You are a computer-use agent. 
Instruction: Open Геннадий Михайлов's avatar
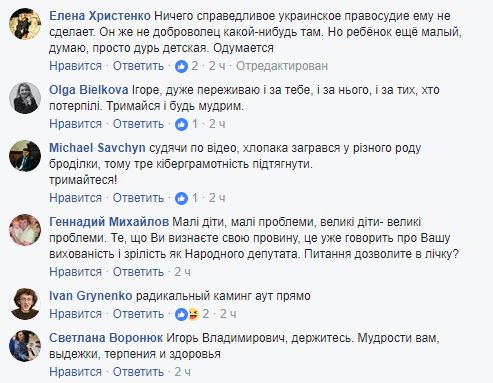point(25,230)
